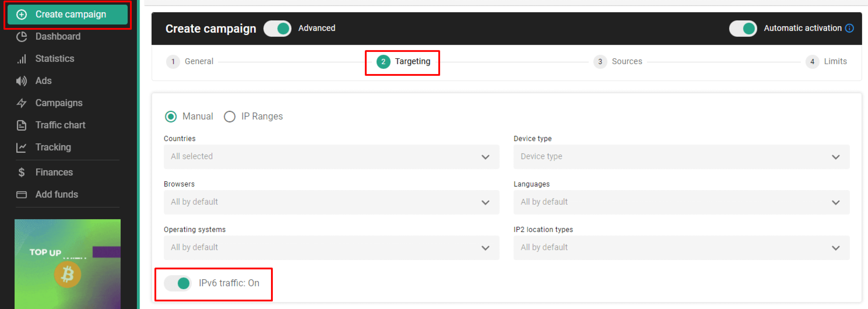This screenshot has width=868, height=309.
Task: Open Traffic chart via the document icon
Action: (21, 125)
